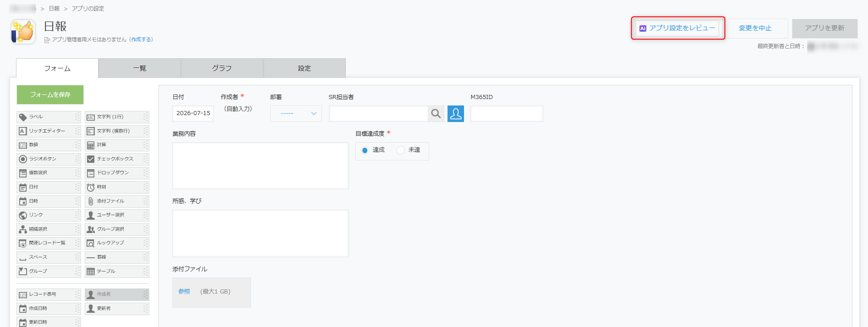Click the 日報 thumbs-up app icon
The image size is (868, 327).
point(23,32)
